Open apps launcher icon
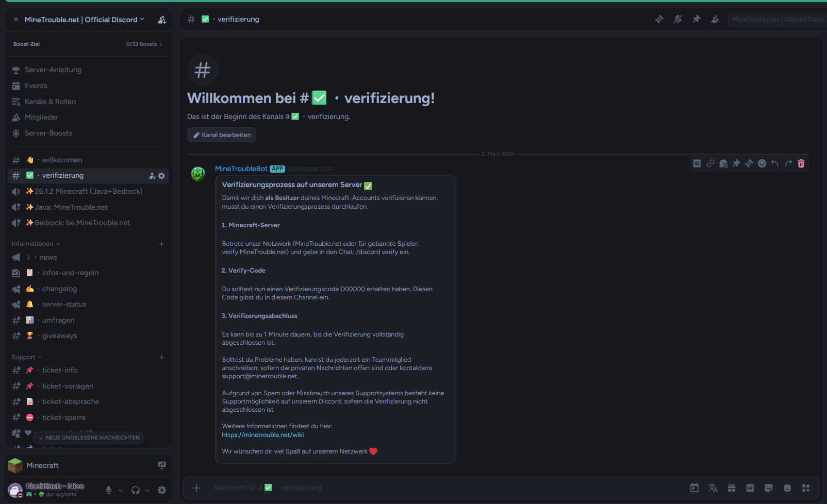The image size is (827, 504). [806, 488]
